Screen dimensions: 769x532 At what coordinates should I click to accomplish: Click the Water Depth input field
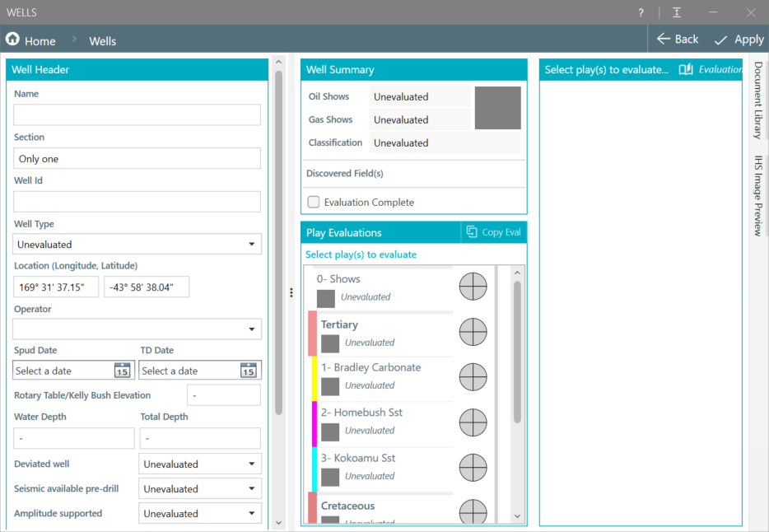73,438
